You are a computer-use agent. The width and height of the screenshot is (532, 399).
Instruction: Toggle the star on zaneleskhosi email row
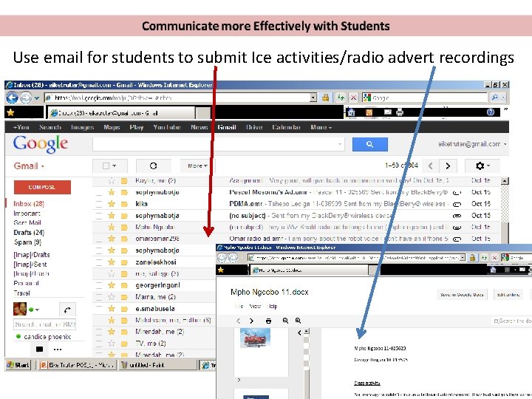pyautogui.click(x=112, y=262)
